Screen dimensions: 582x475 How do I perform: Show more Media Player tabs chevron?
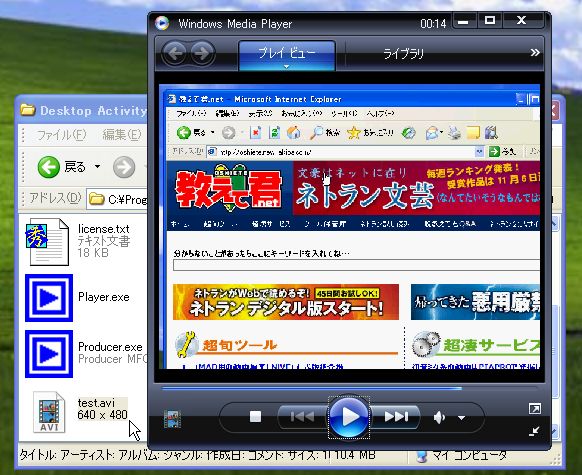tap(535, 53)
